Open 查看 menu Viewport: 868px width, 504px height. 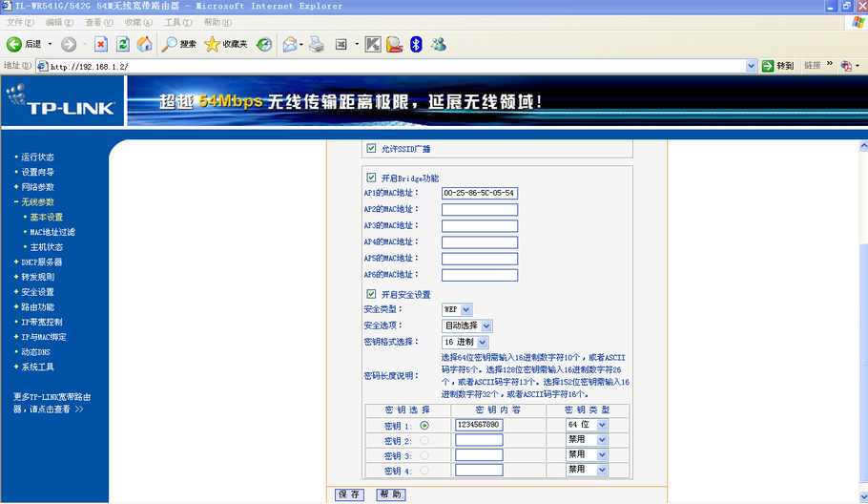point(98,22)
